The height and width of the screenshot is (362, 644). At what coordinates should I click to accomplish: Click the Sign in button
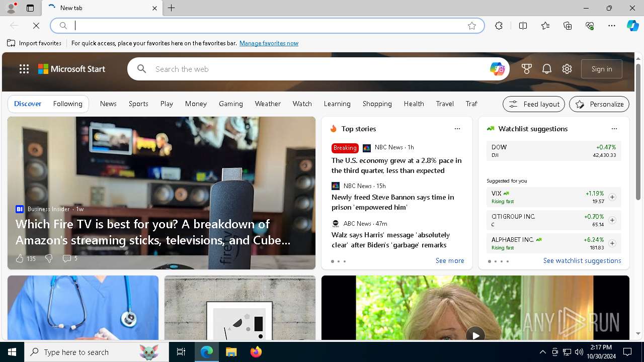[602, 69]
